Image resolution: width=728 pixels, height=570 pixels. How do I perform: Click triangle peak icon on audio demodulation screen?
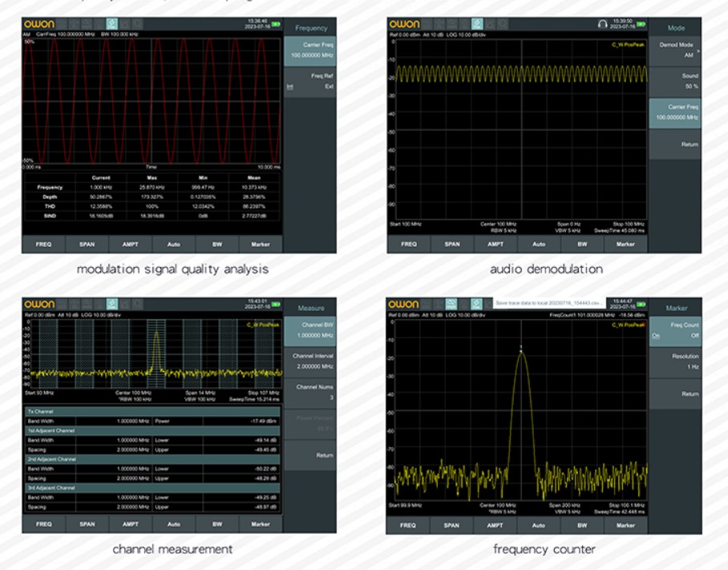pyautogui.click(x=490, y=24)
